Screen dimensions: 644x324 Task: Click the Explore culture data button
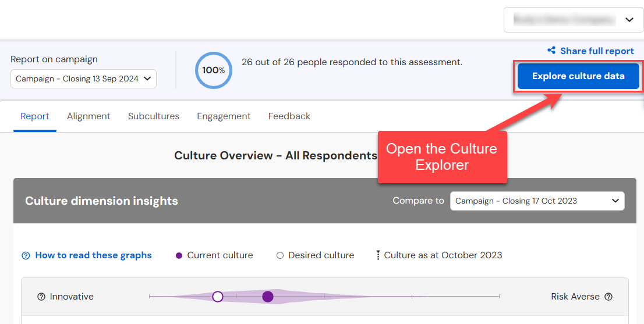(x=578, y=76)
